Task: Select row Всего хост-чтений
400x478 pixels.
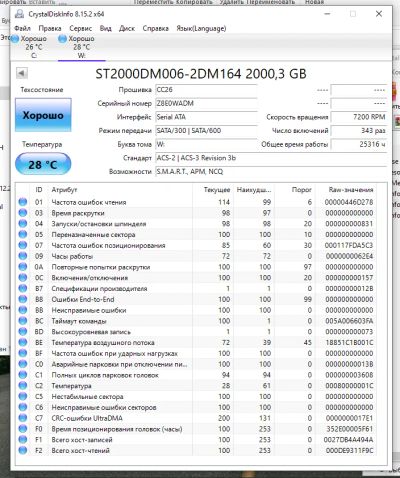Action: tap(197, 450)
